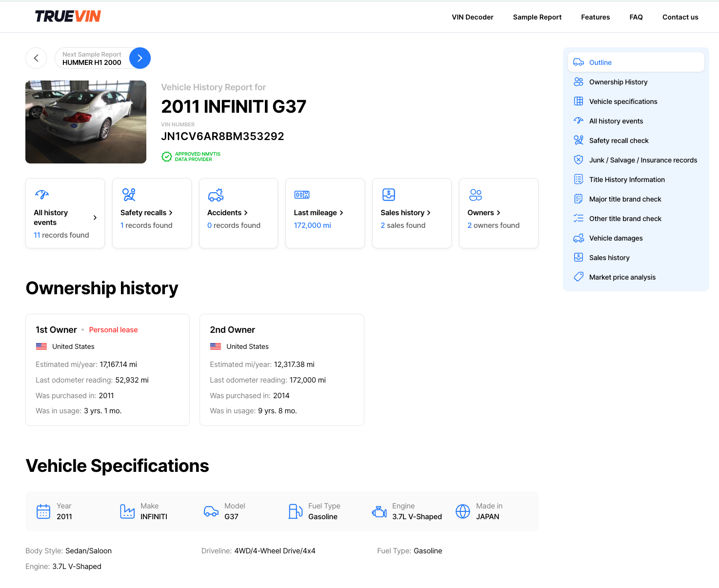Open Safety recalls via its chevron

tap(171, 213)
